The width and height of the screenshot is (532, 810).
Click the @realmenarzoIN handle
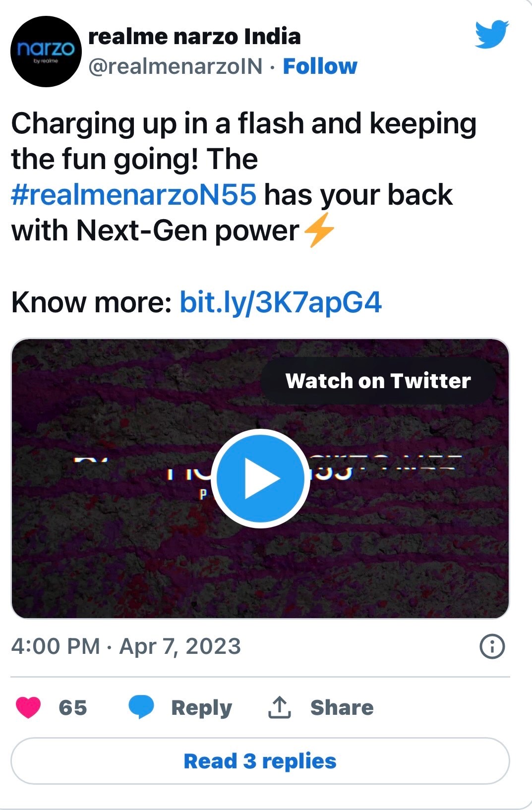click(175, 66)
